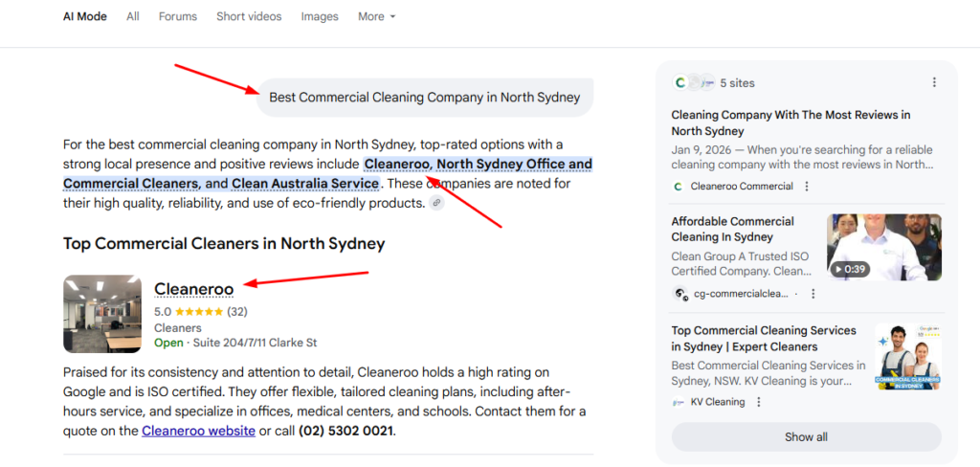Play the Affordable Commercial Cleaning video thumbnail

tap(883, 247)
